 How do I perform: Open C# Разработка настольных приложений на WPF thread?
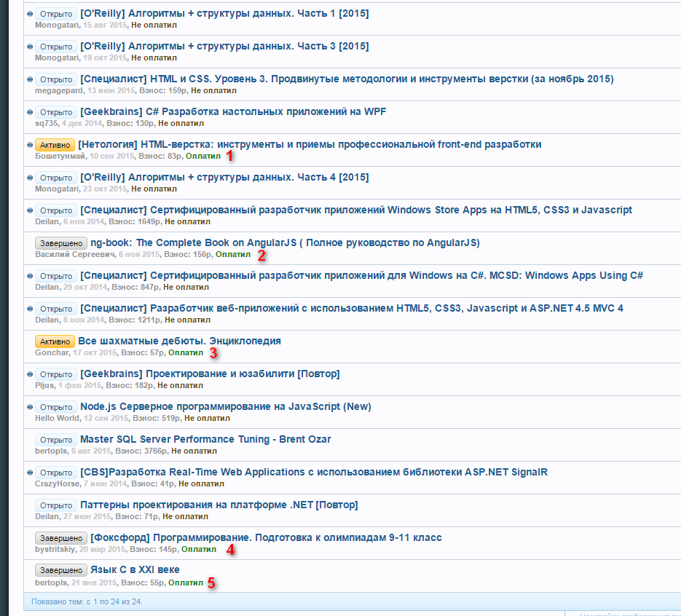233,111
